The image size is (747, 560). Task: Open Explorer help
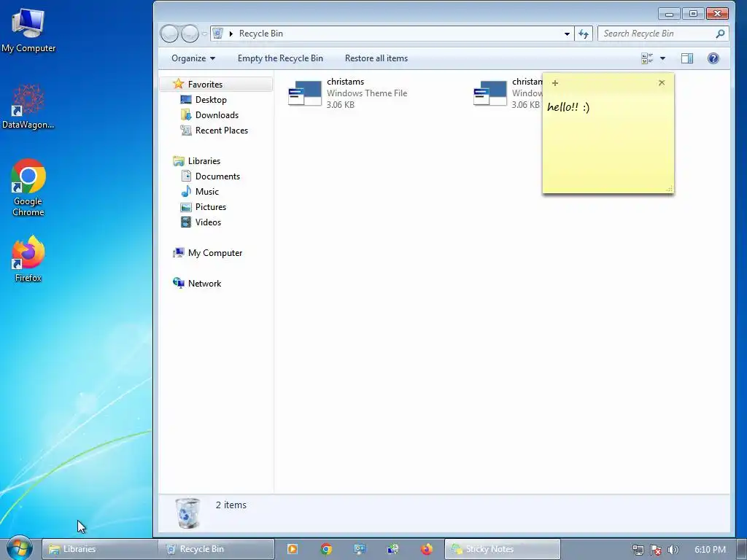713,58
